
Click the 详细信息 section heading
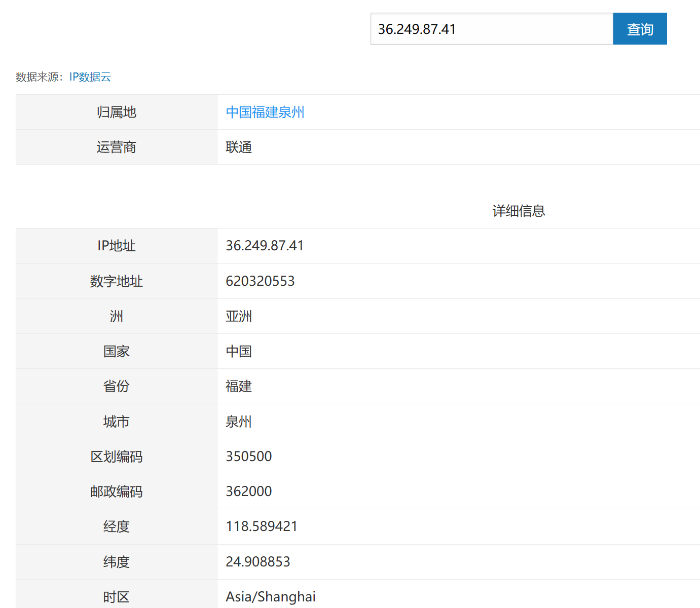click(519, 211)
